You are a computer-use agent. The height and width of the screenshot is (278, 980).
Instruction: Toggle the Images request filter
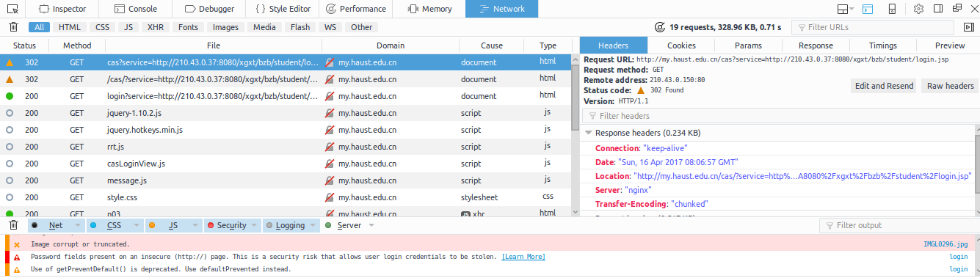coord(225,27)
